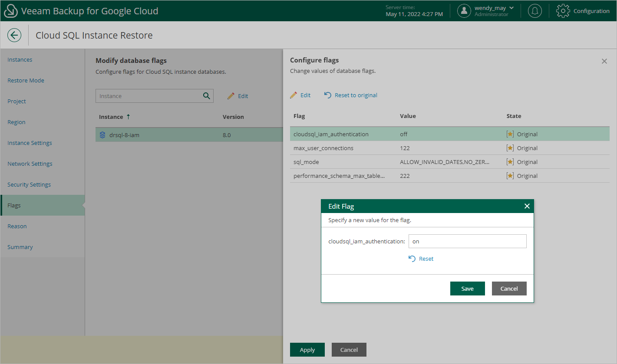Click Apply in Configure flags

pyautogui.click(x=307, y=350)
